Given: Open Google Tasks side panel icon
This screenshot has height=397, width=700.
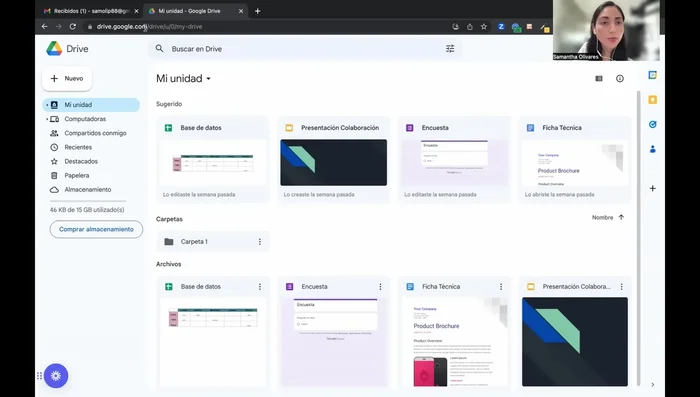Looking at the screenshot, I should coord(652,125).
